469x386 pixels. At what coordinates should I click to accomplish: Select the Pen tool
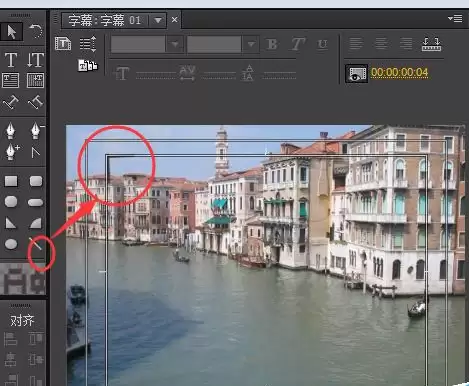pos(11,130)
